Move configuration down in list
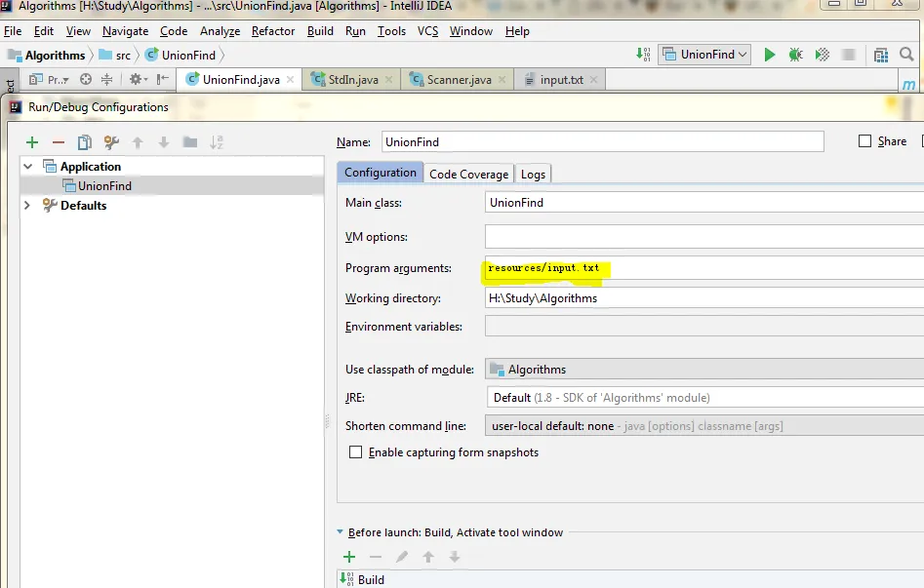Viewport: 924px width, 588px height. [164, 142]
